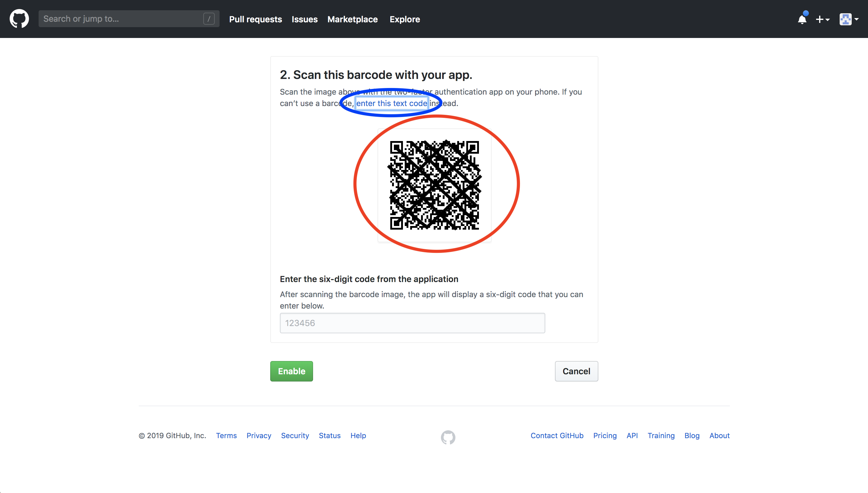Open the Privacy footer link
The height and width of the screenshot is (493, 868).
pyautogui.click(x=259, y=435)
